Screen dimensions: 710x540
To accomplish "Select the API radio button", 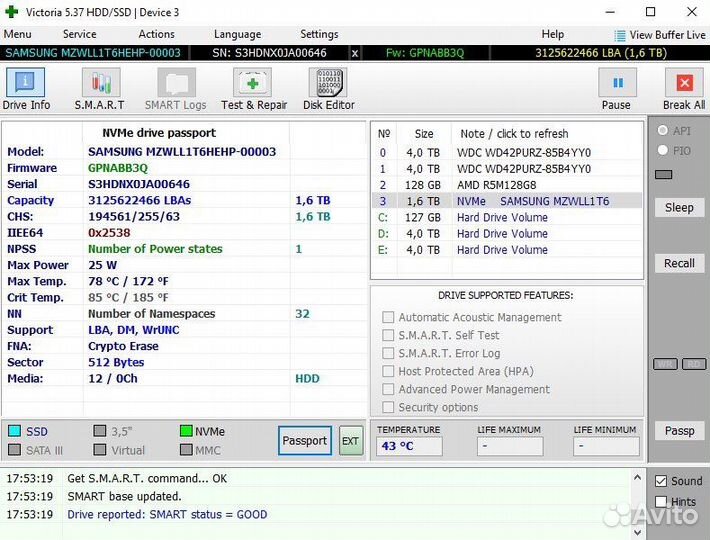I will [x=663, y=130].
